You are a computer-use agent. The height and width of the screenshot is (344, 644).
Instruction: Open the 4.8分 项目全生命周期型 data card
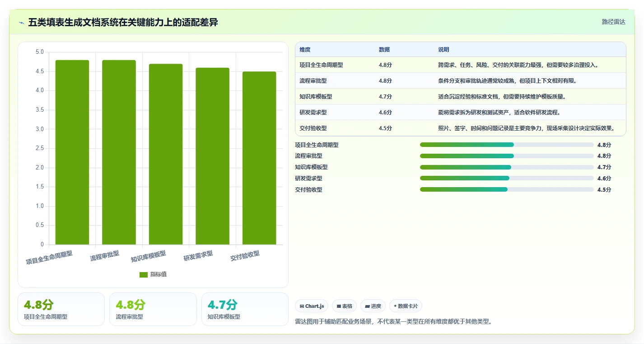(x=61, y=309)
